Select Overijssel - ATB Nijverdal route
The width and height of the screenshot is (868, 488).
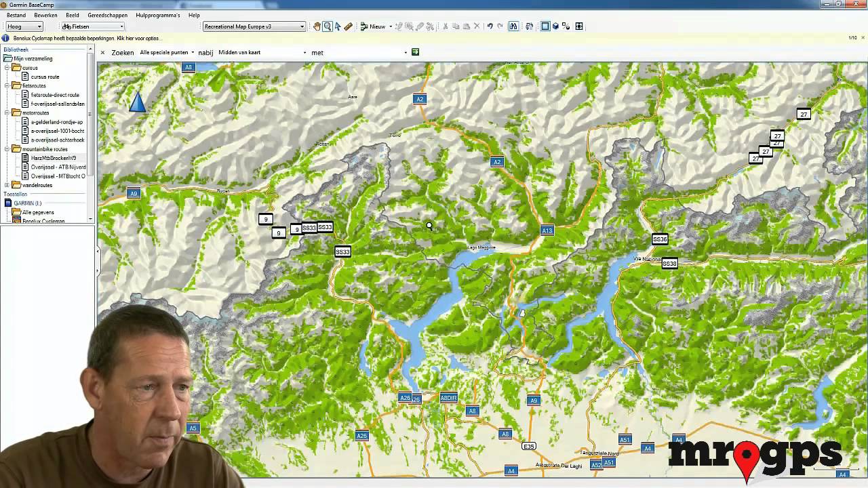pos(58,167)
